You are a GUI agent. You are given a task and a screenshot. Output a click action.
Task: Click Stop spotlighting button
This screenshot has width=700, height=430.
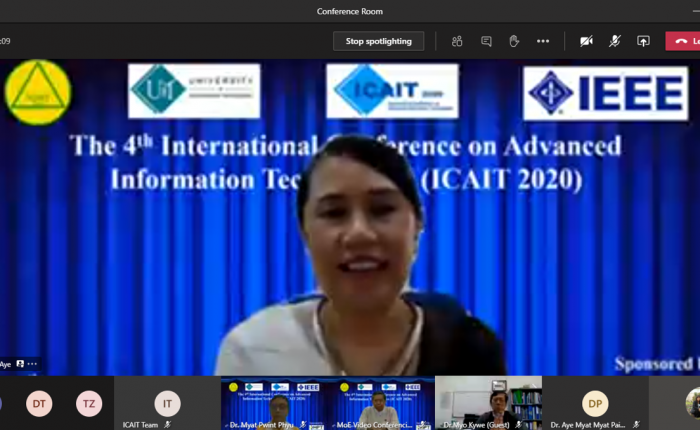point(378,41)
